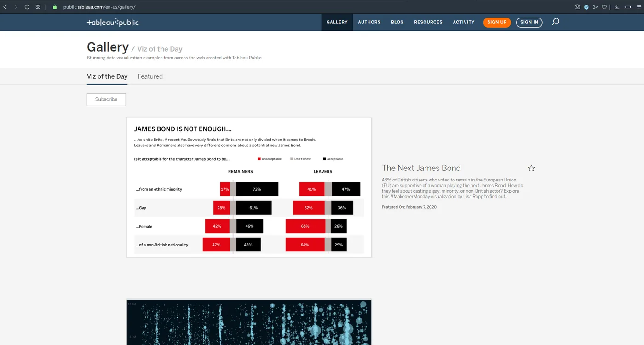The image size is (644, 345).
Task: Click the 'Stunning data visualization examples' subtitle
Action: pyautogui.click(x=175, y=58)
